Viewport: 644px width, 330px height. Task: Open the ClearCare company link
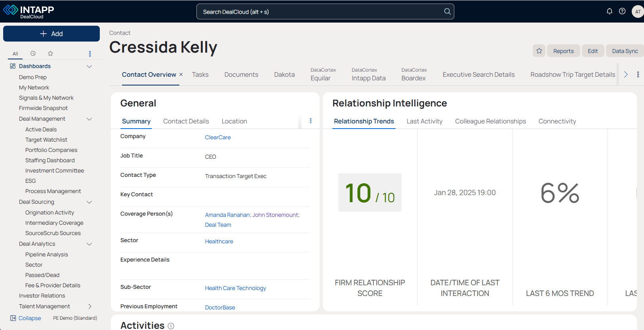tap(218, 137)
